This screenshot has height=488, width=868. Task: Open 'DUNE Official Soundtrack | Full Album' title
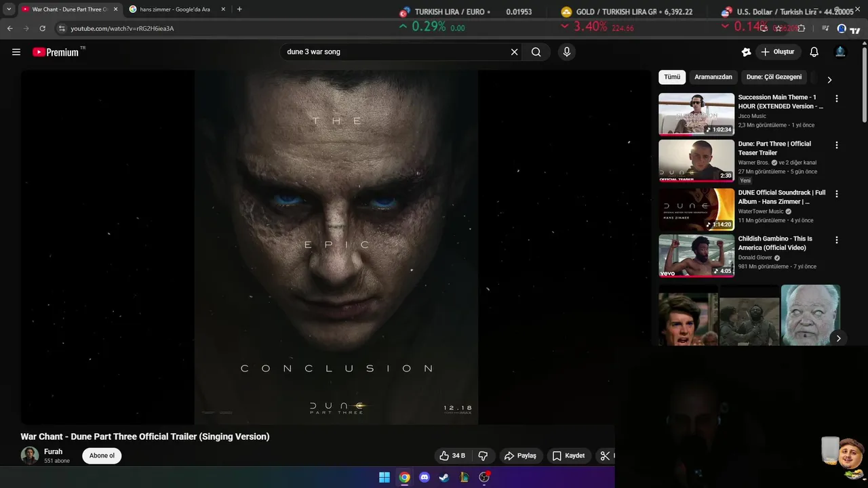pos(782,197)
